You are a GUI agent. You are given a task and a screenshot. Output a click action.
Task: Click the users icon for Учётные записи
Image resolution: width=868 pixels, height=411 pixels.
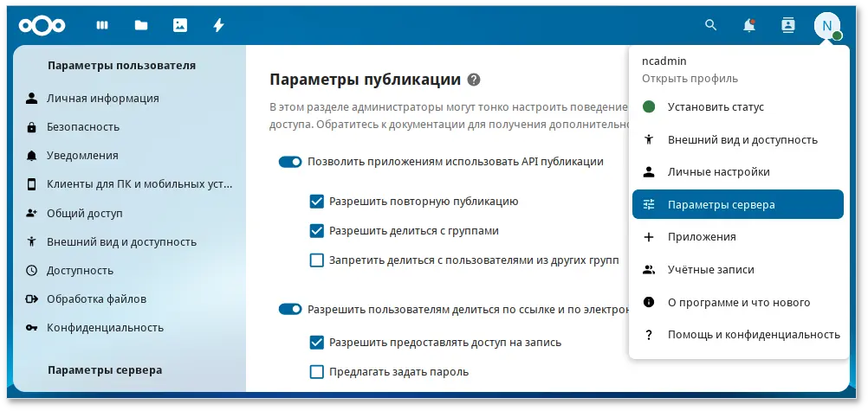coord(649,270)
